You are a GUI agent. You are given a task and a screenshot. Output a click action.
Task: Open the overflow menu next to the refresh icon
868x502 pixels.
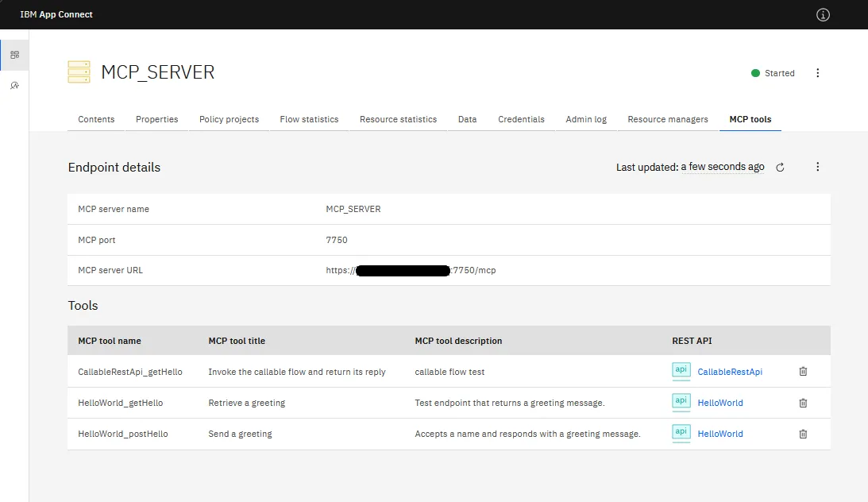coord(817,167)
